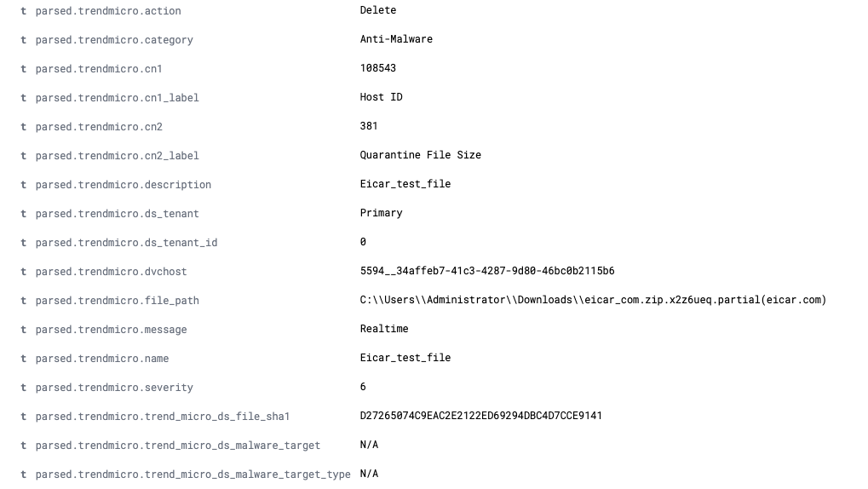The height and width of the screenshot is (489, 868).
Task: Click the t icon beside parsed.trendmicro.cn1_label
Action: point(24,98)
